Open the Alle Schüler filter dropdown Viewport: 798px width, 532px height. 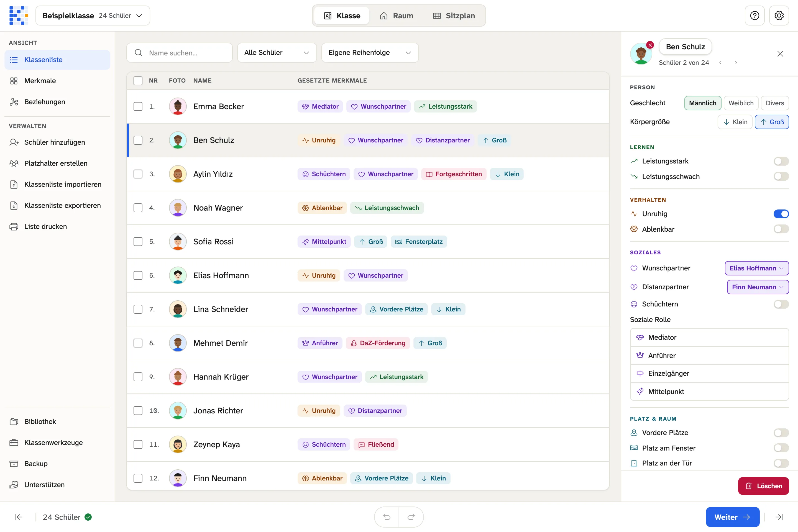click(277, 53)
